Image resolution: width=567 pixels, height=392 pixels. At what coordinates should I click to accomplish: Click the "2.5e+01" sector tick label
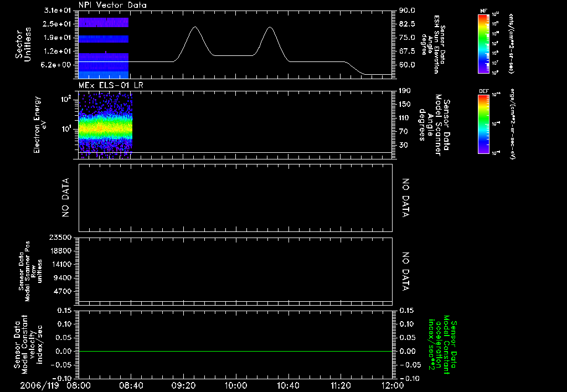click(57, 24)
